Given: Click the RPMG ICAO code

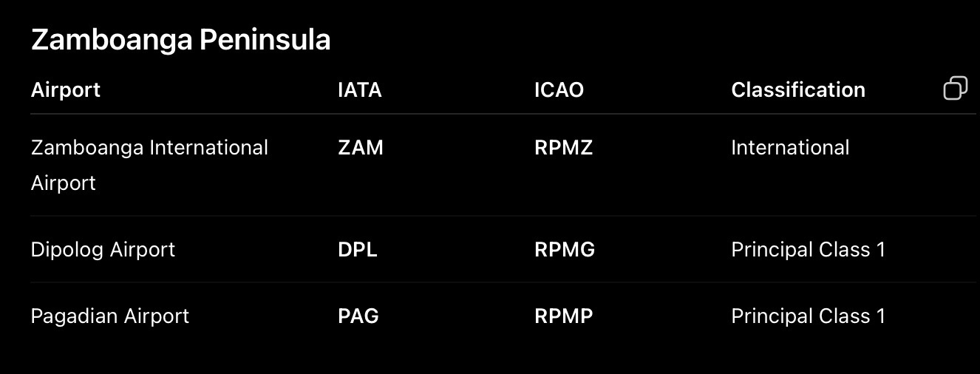Looking at the screenshot, I should tap(565, 250).
